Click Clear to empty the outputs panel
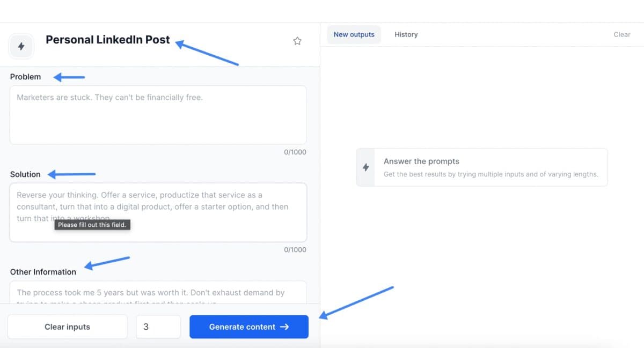 (x=621, y=34)
